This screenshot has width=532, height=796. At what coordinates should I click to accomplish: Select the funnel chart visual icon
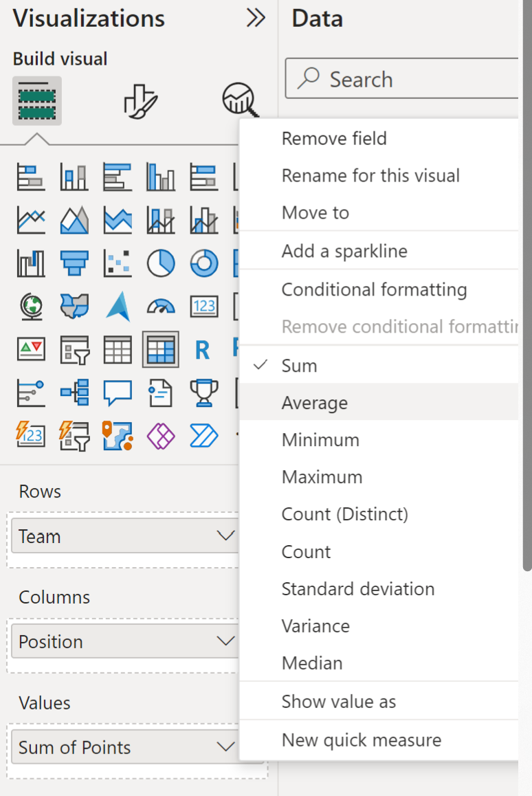(x=74, y=263)
